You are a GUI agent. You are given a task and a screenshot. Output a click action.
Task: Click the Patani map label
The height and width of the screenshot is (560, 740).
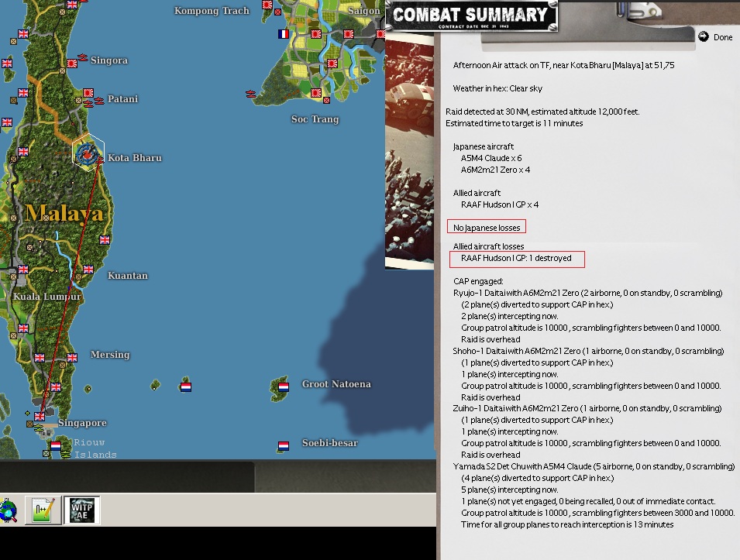coord(122,98)
